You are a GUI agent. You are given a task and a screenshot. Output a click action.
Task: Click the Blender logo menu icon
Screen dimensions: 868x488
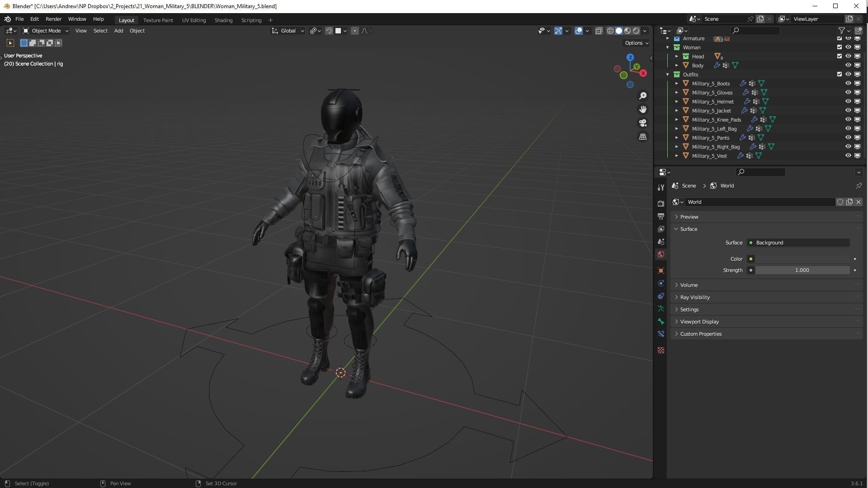[7, 19]
